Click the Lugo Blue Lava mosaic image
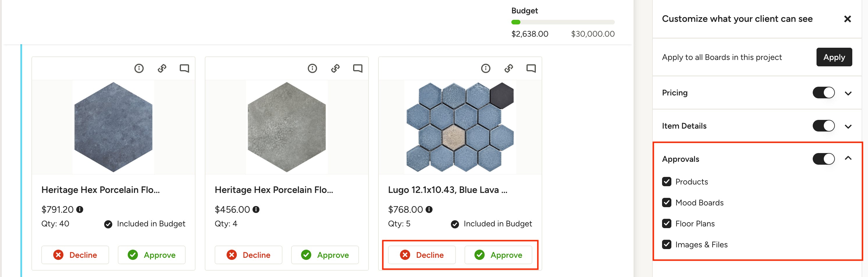 pos(460,127)
